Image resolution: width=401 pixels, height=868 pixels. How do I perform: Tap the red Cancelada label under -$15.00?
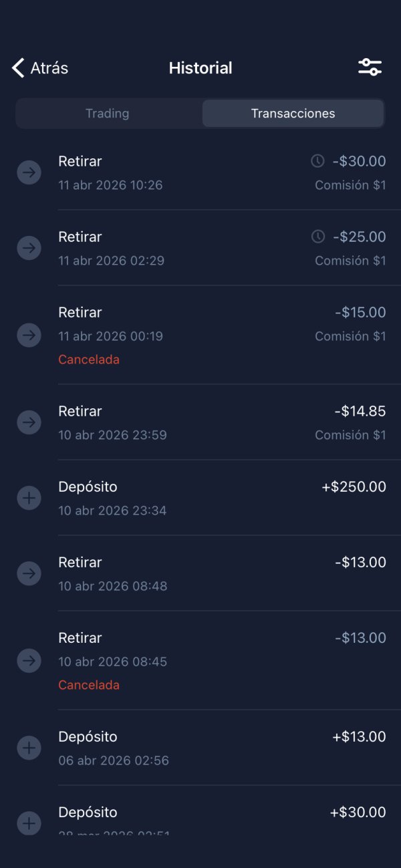point(89,359)
